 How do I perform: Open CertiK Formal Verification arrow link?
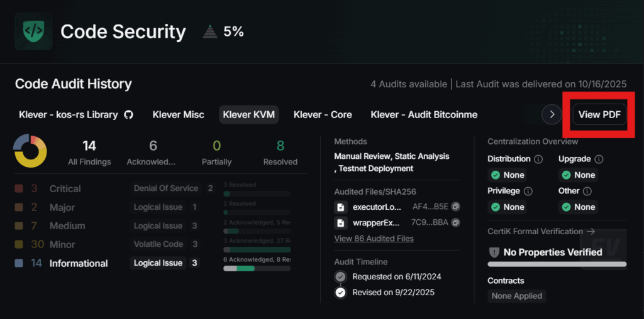[591, 231]
